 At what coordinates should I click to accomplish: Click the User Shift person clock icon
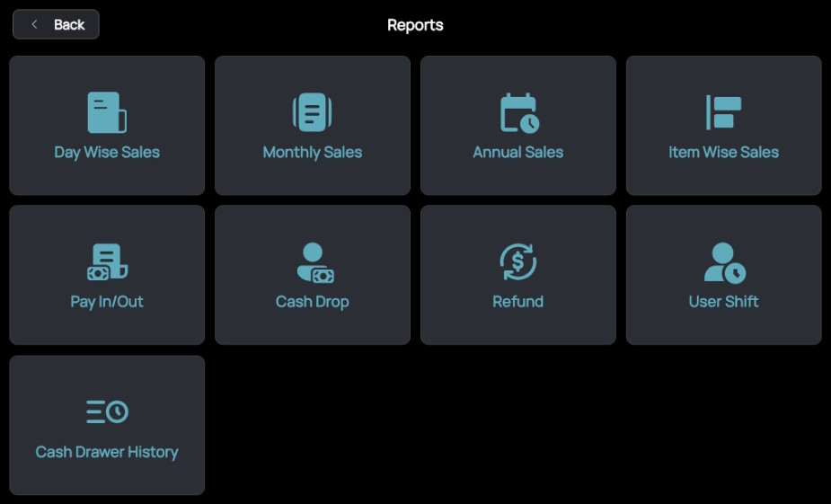tap(724, 263)
